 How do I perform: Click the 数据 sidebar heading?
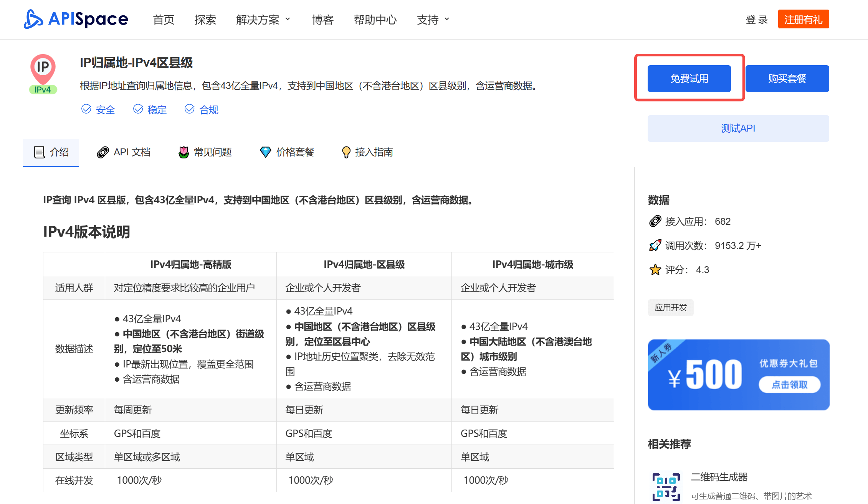(x=658, y=200)
